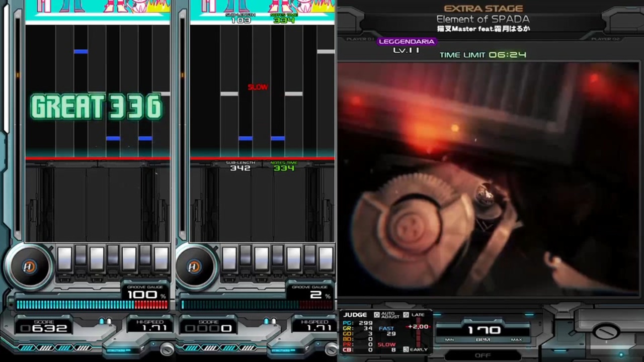Click the EXTRA STAGE header
Viewport: 644px width, 362px height.
click(x=484, y=9)
